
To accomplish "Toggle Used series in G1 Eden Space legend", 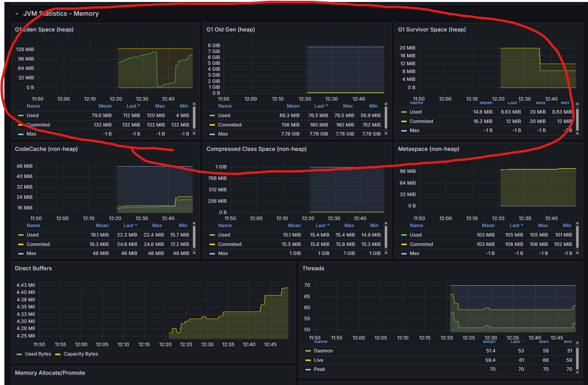I will click(x=33, y=115).
